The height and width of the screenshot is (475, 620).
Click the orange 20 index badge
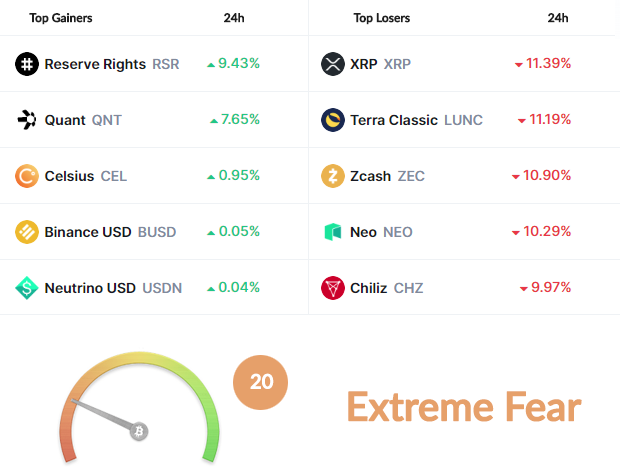coord(261,382)
